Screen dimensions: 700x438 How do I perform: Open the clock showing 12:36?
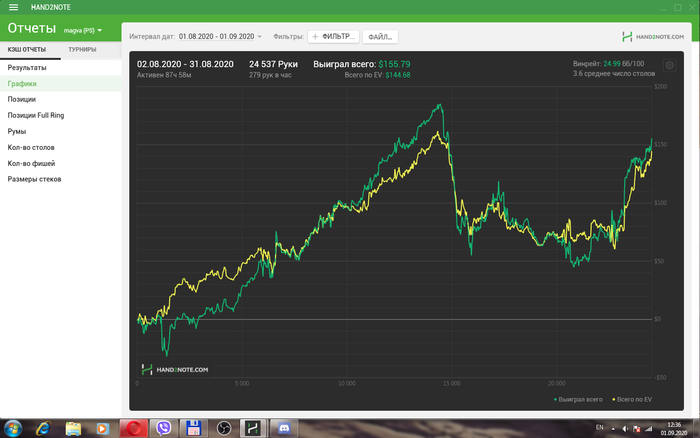pyautogui.click(x=674, y=429)
